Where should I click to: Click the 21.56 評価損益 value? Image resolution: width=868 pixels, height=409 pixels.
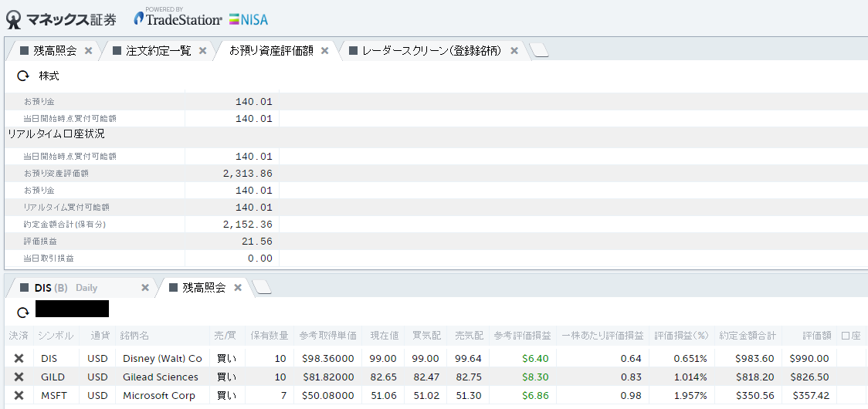(x=257, y=242)
